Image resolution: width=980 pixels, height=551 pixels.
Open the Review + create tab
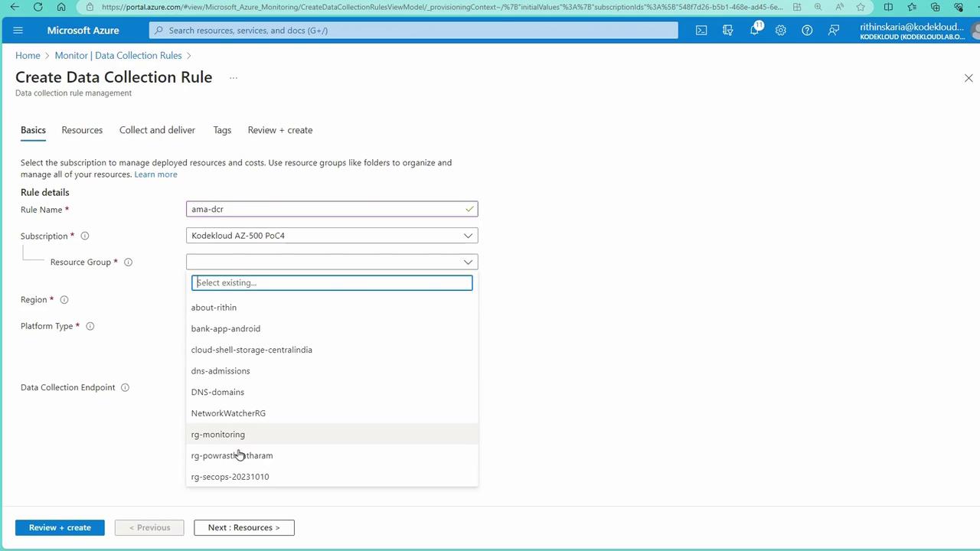click(x=280, y=130)
